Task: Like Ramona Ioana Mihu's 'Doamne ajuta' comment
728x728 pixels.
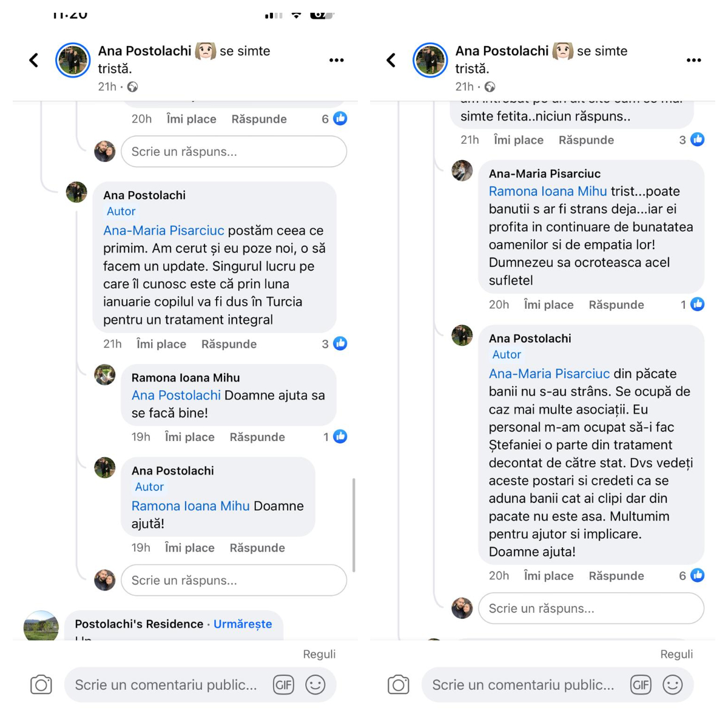Action: pos(189,437)
